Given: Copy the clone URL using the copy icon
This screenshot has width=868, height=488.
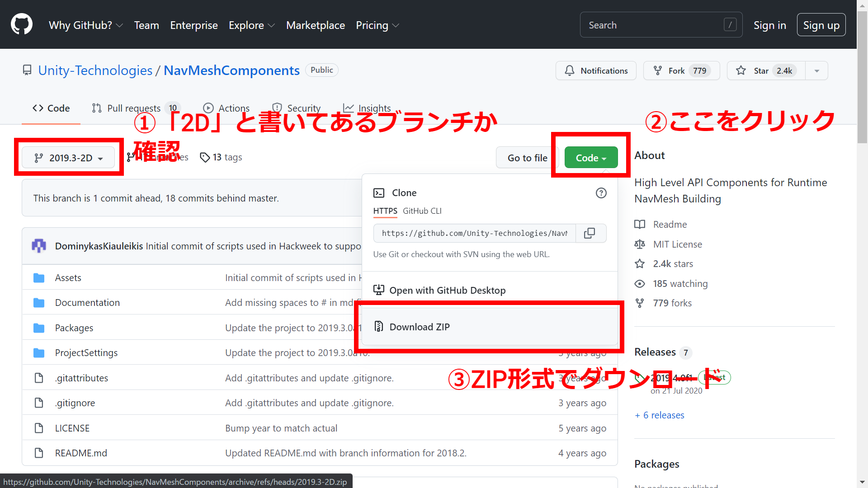Looking at the screenshot, I should (x=590, y=233).
